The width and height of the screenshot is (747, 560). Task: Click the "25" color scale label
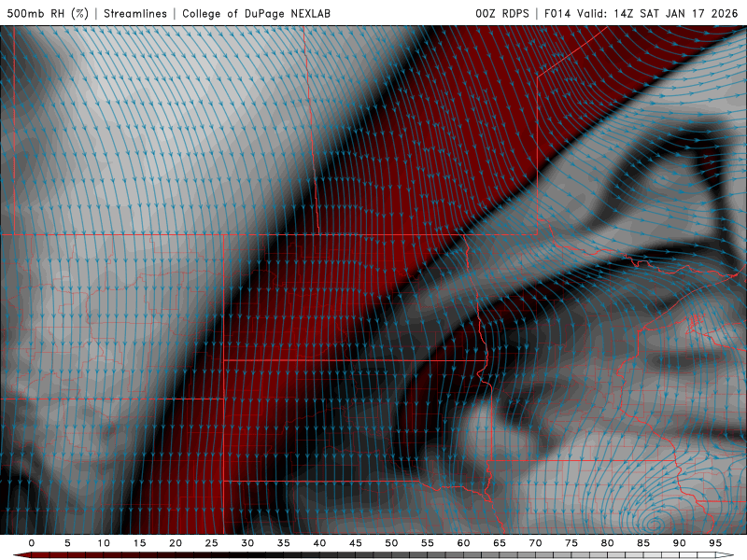pyautogui.click(x=212, y=543)
